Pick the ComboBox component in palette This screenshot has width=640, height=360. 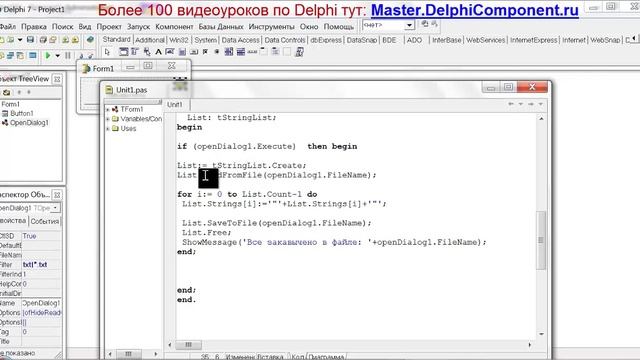coord(241,52)
